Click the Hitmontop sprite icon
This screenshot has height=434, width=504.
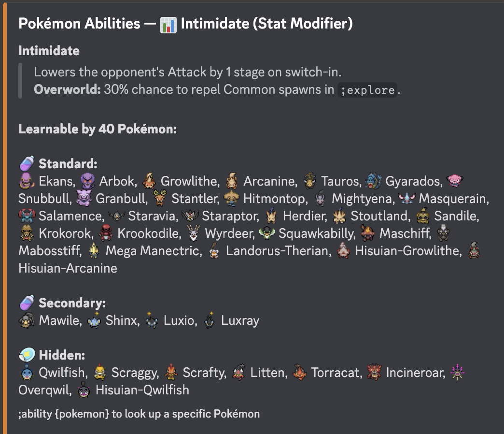coord(232,199)
